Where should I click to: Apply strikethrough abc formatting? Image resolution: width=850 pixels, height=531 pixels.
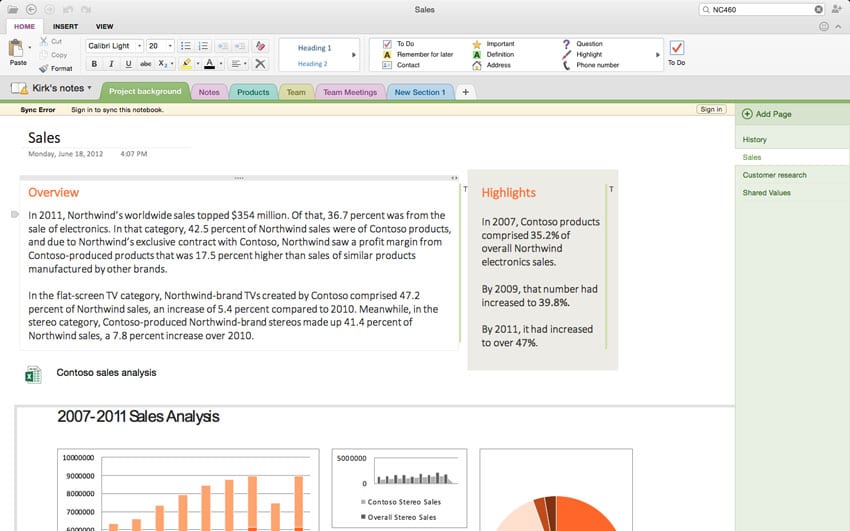[x=146, y=64]
